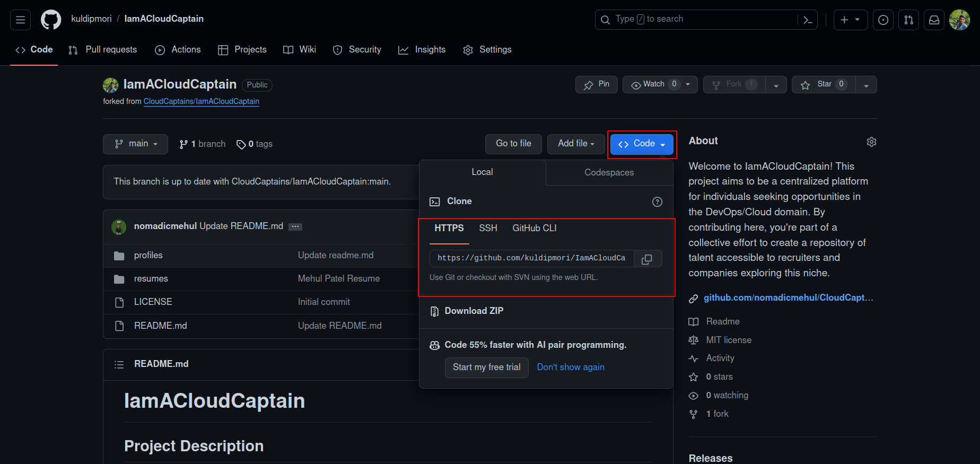This screenshot has height=464, width=980.
Task: Open the README.md file in file list
Action: pos(161,326)
